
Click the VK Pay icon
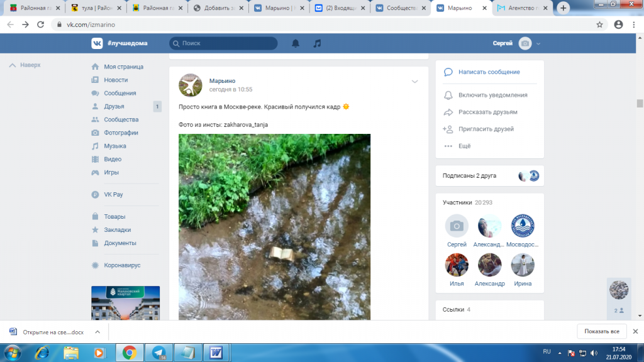tap(96, 195)
